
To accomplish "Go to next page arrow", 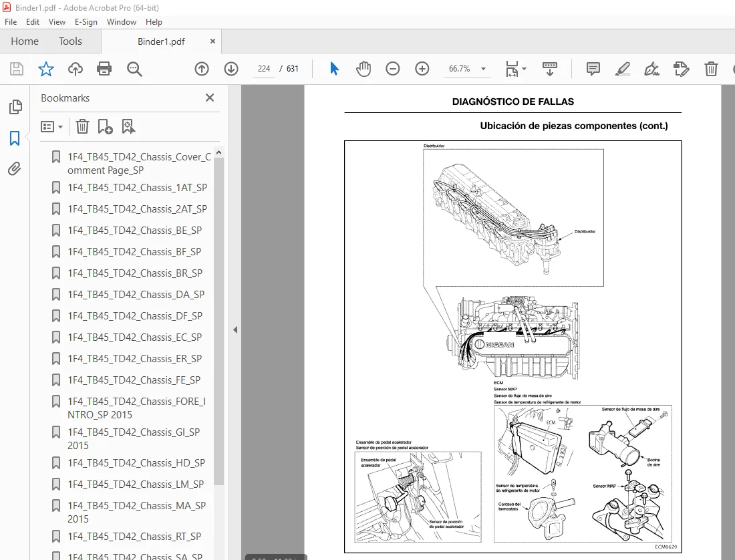I will click(231, 69).
